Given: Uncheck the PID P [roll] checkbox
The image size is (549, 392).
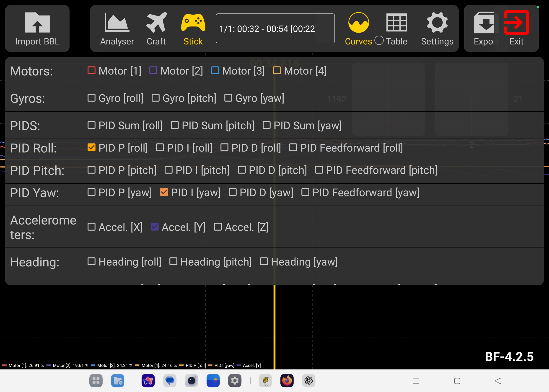Looking at the screenshot, I should 91,147.
